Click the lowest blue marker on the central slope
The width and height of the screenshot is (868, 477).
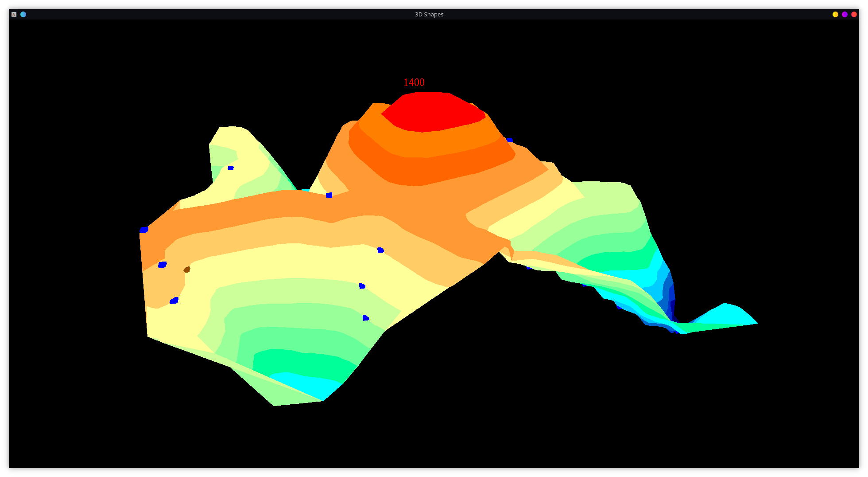pos(365,318)
